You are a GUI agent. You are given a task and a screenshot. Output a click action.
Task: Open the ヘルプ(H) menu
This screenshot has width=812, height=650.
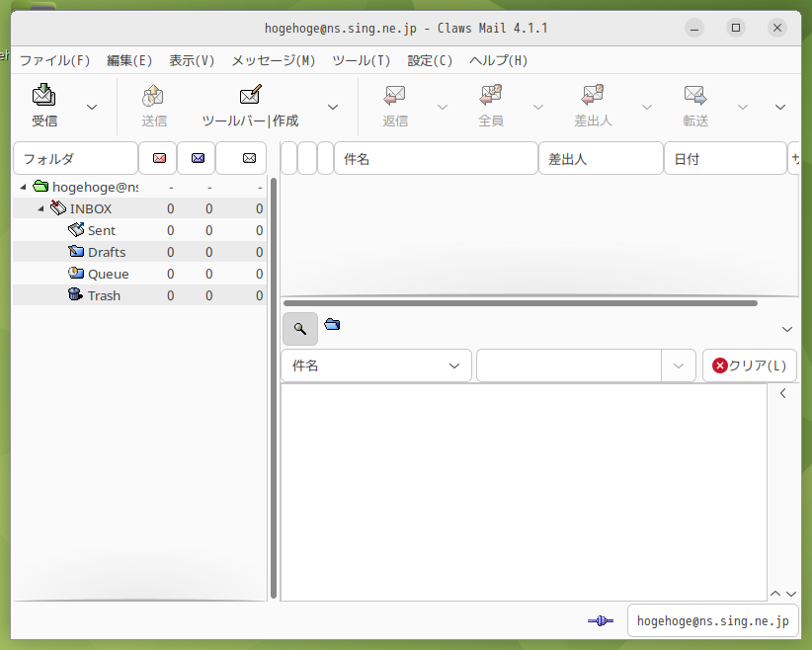pos(498,60)
